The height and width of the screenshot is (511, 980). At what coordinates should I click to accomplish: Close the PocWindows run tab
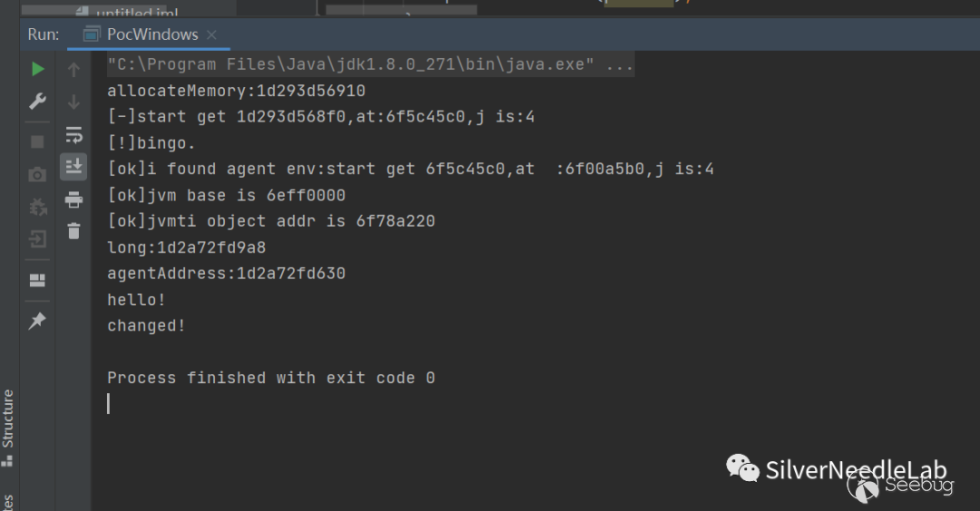pos(211,34)
